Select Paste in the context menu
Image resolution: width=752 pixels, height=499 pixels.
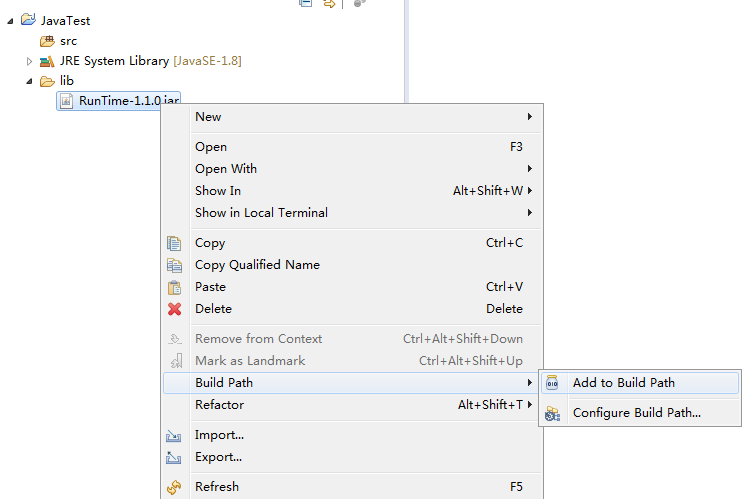pyautogui.click(x=352, y=287)
